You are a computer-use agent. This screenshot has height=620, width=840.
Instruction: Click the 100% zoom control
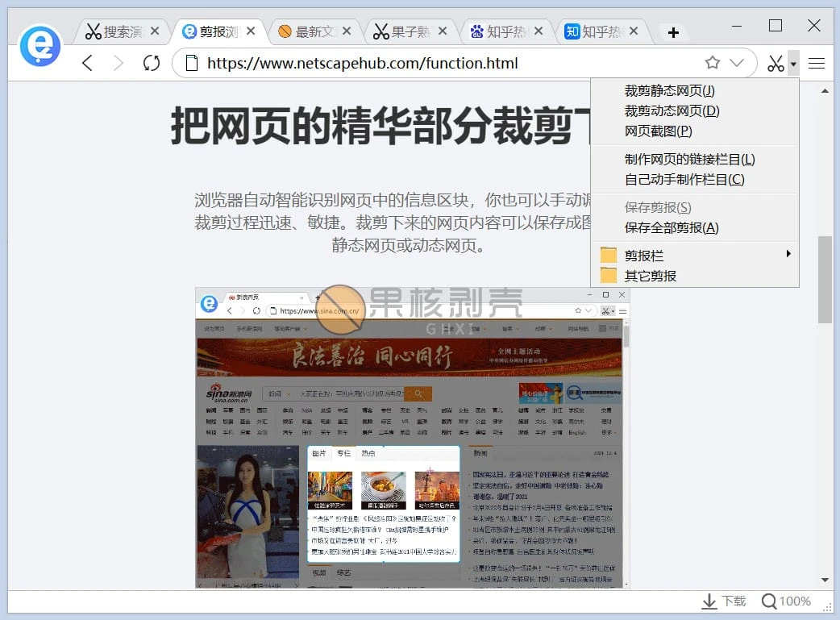click(787, 601)
